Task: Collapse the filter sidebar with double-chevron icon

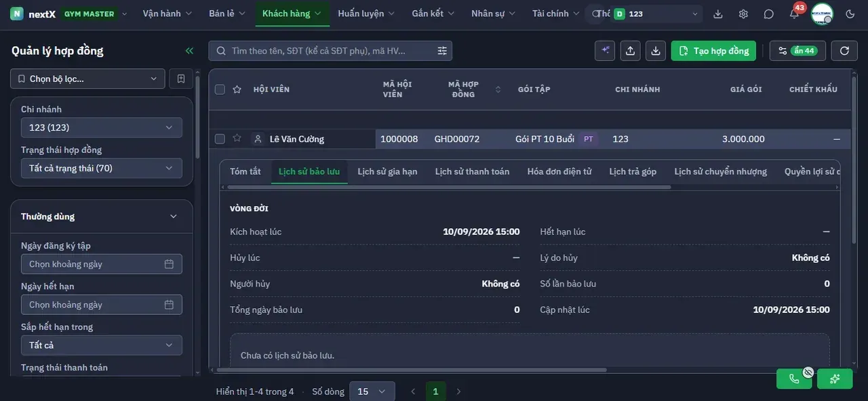Action: (189, 51)
